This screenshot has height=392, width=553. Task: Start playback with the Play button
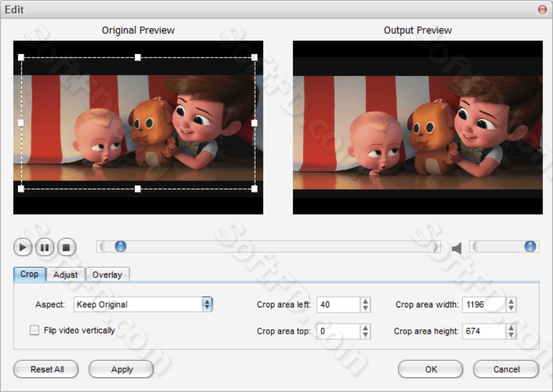(23, 247)
